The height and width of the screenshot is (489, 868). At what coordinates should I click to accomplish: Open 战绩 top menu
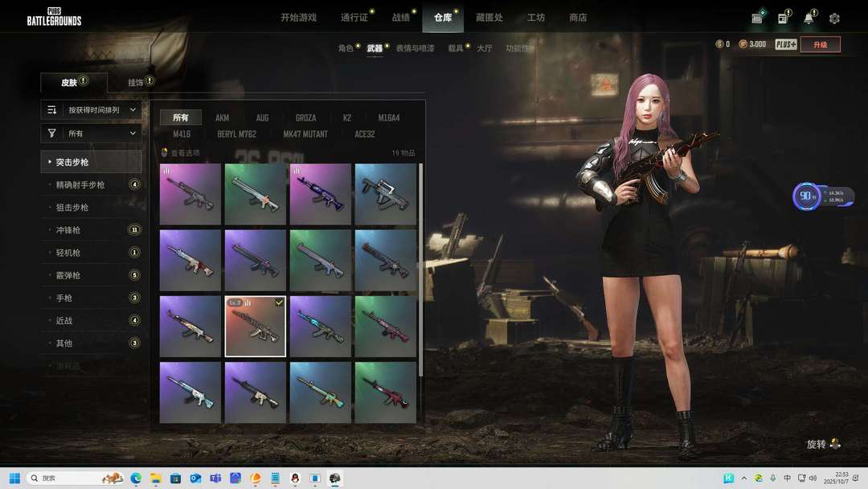401,18
